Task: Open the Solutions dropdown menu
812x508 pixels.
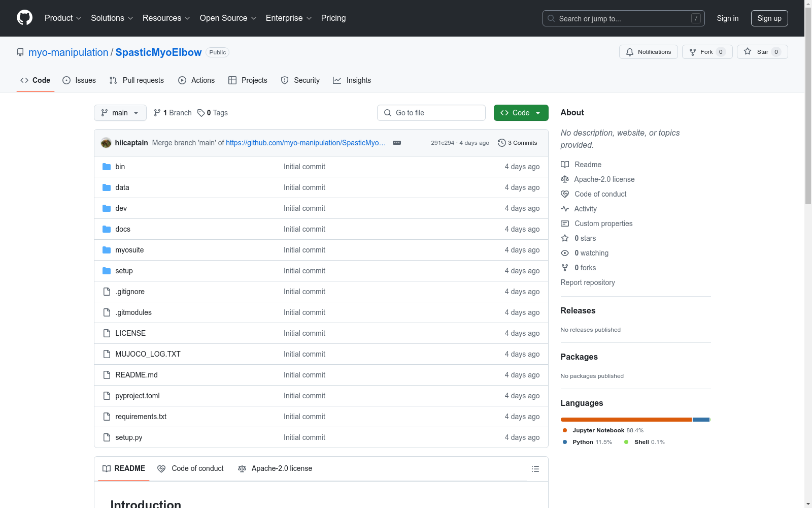Action: point(112,18)
